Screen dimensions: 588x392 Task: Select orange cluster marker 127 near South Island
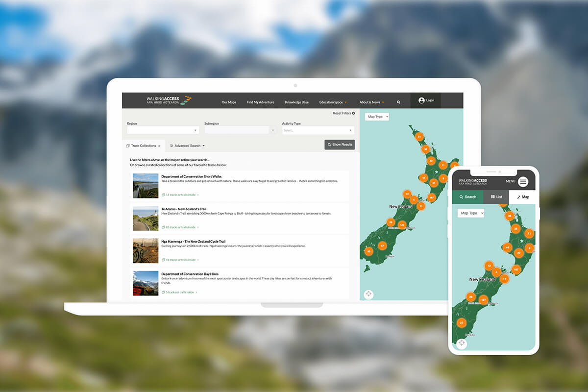tap(402, 224)
